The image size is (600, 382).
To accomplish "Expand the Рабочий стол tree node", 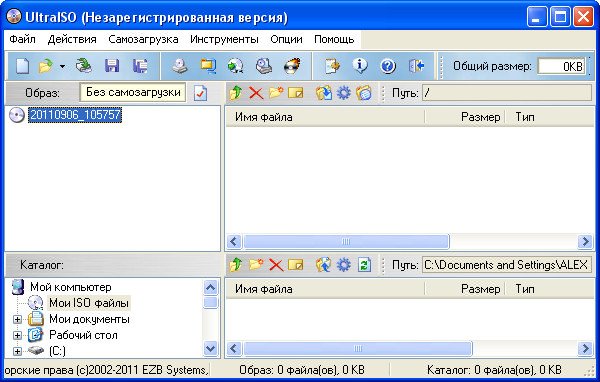I will tap(17, 335).
